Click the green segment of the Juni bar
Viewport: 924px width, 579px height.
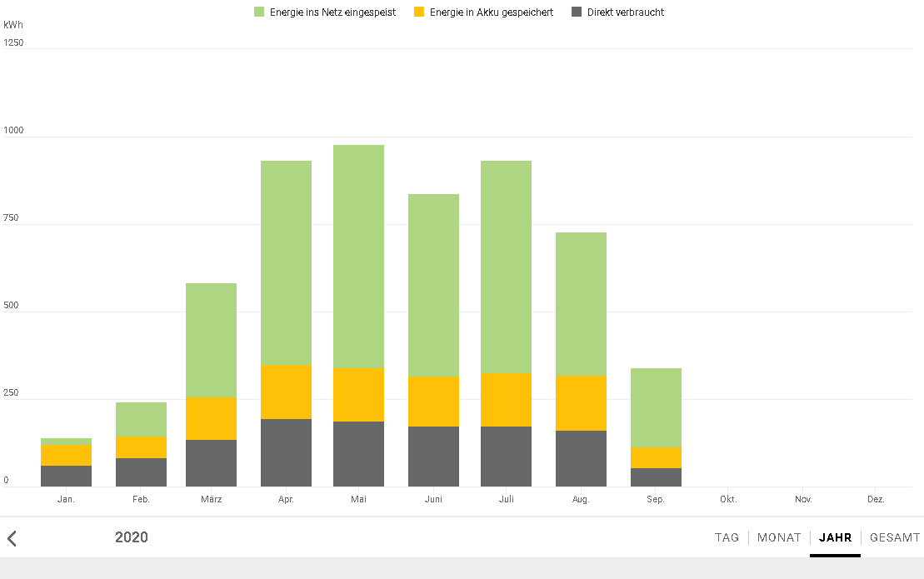[434, 286]
